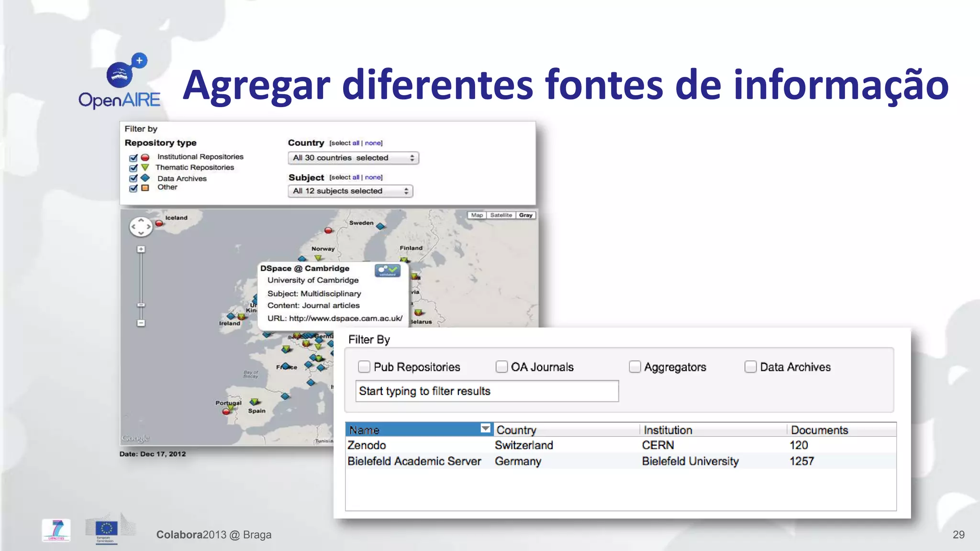Zoom in with the map plus button

click(141, 249)
